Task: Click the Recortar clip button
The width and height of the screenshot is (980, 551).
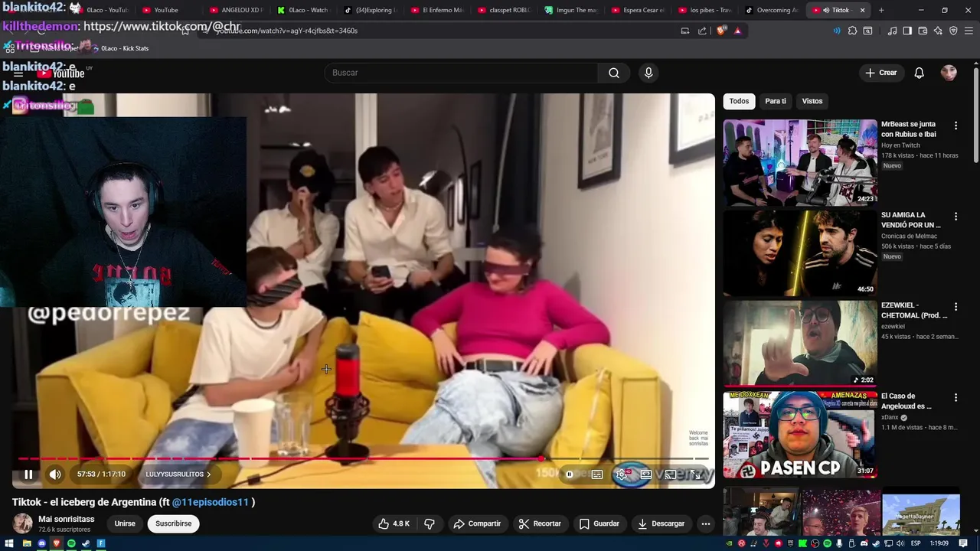Action: [540, 523]
